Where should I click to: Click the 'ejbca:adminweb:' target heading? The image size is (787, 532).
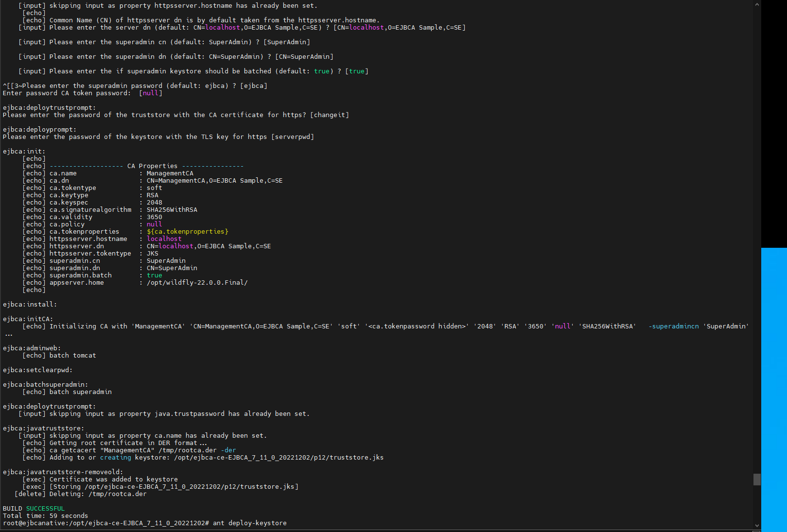pos(32,348)
